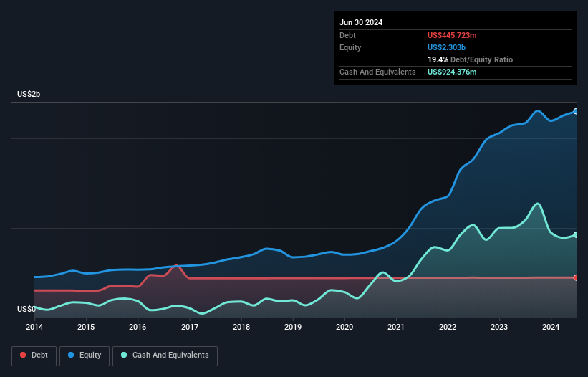588x377 pixels.
Task: Click the teal Cash legend dot
Action: tap(124, 355)
